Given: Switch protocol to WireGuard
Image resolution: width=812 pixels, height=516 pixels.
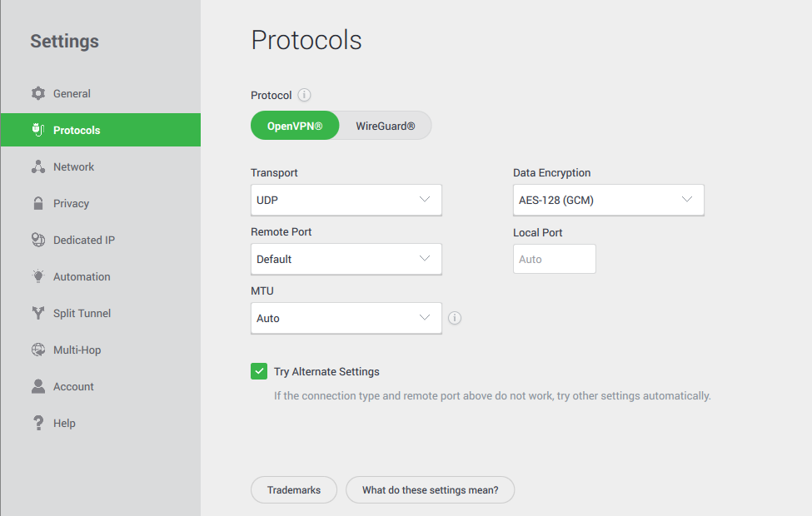Looking at the screenshot, I should pyautogui.click(x=385, y=127).
